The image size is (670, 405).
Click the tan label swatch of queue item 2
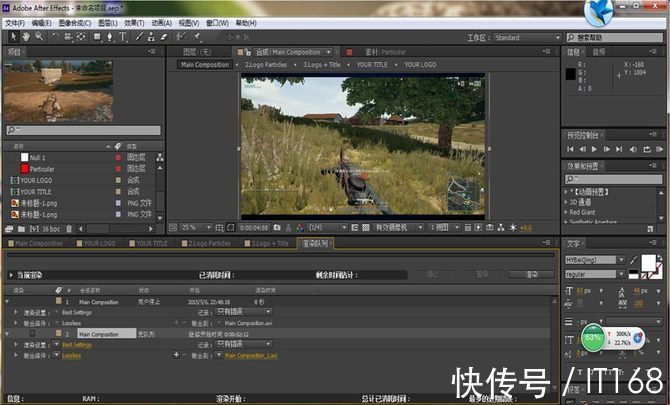pos(59,333)
